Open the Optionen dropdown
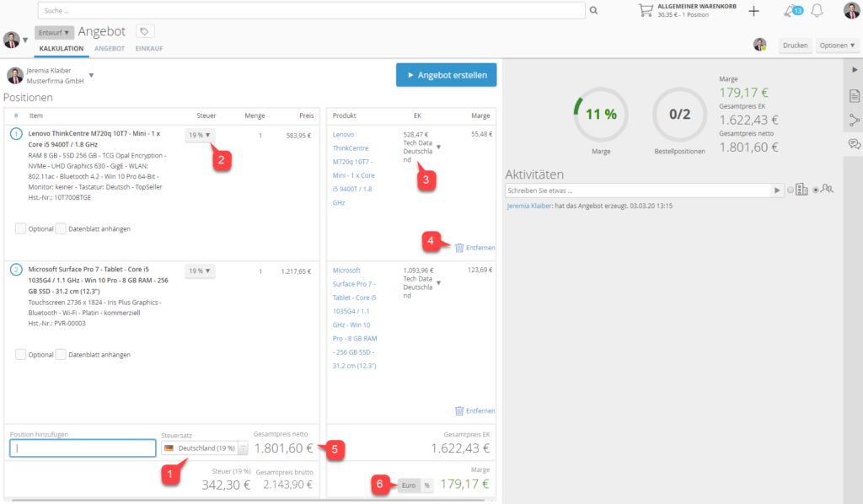 [x=837, y=46]
